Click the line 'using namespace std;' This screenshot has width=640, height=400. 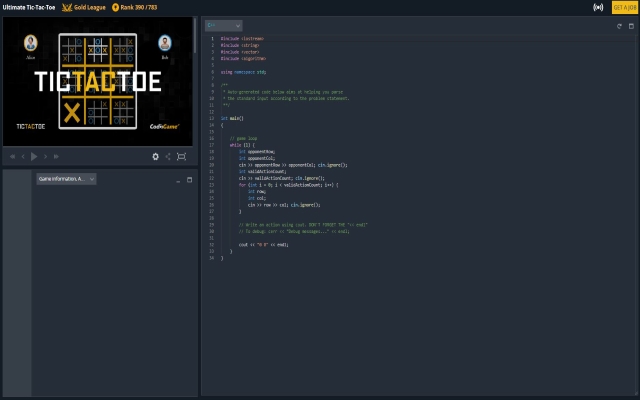click(243, 72)
